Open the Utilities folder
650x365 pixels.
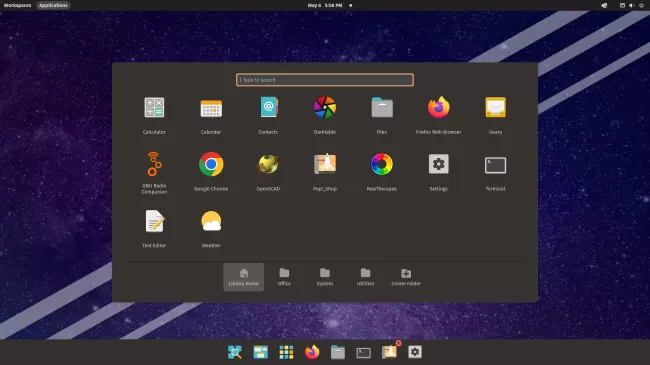tap(366, 277)
